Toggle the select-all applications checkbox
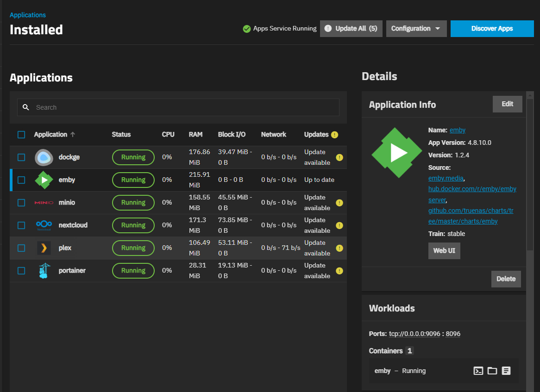 21,135
